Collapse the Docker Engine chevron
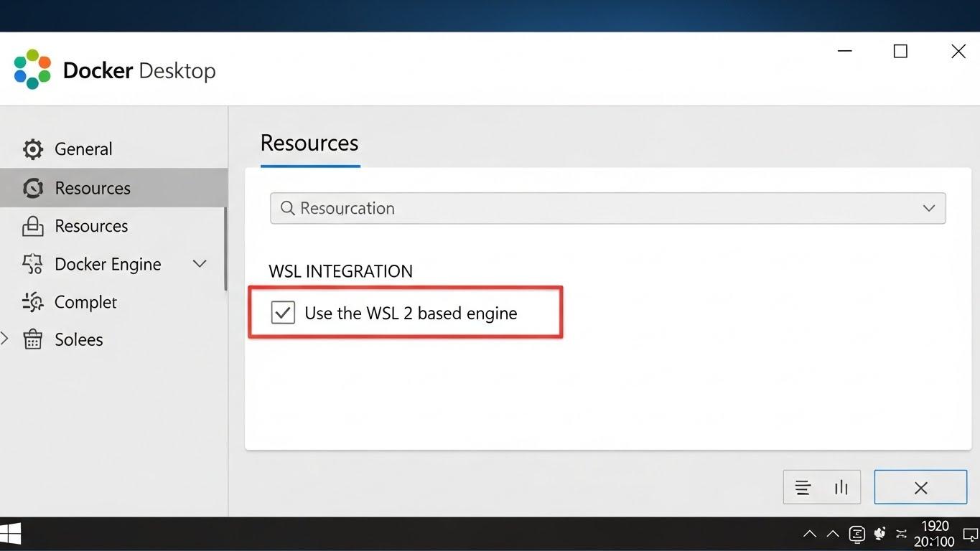 click(x=199, y=263)
